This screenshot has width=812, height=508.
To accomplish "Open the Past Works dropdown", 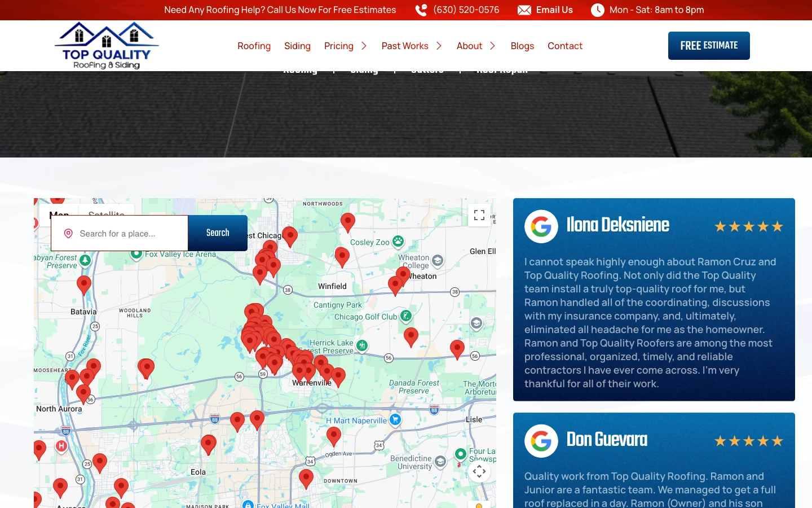I will [x=439, y=46].
